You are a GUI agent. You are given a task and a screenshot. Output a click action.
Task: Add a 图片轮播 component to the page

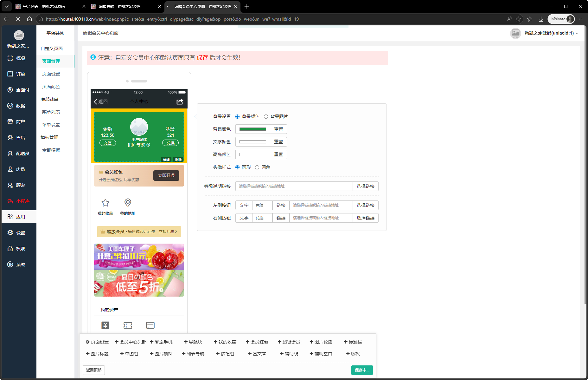coord(321,342)
